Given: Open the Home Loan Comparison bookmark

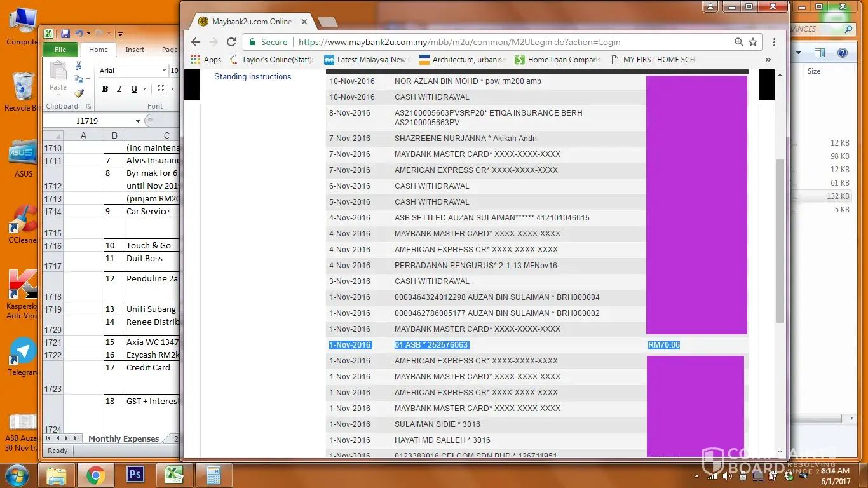Looking at the screenshot, I should [x=558, y=60].
